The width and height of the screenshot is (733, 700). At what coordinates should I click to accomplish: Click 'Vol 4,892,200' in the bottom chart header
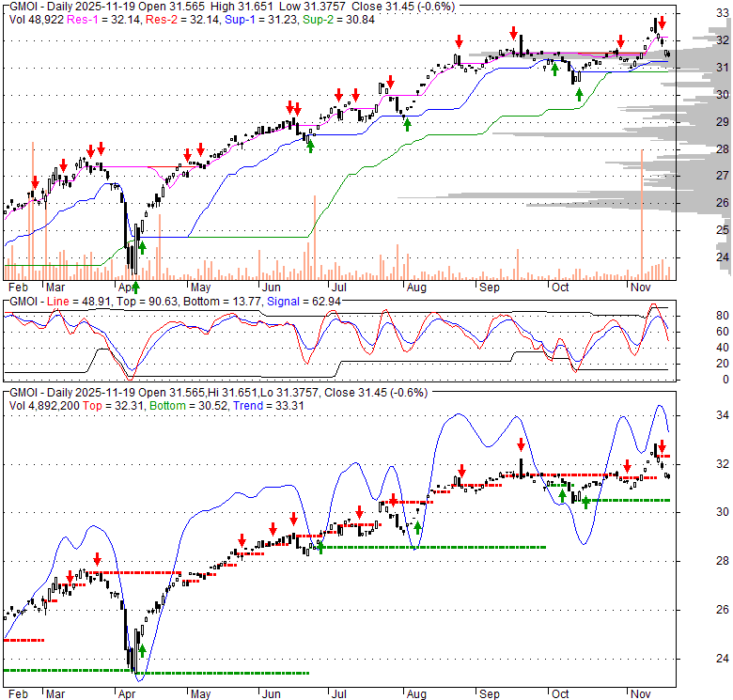click(x=44, y=406)
